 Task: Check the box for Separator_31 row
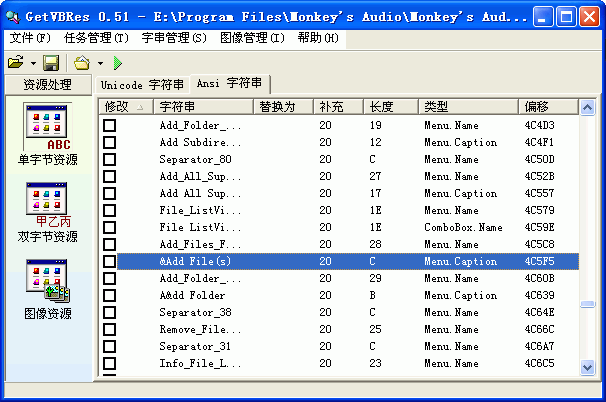110,346
